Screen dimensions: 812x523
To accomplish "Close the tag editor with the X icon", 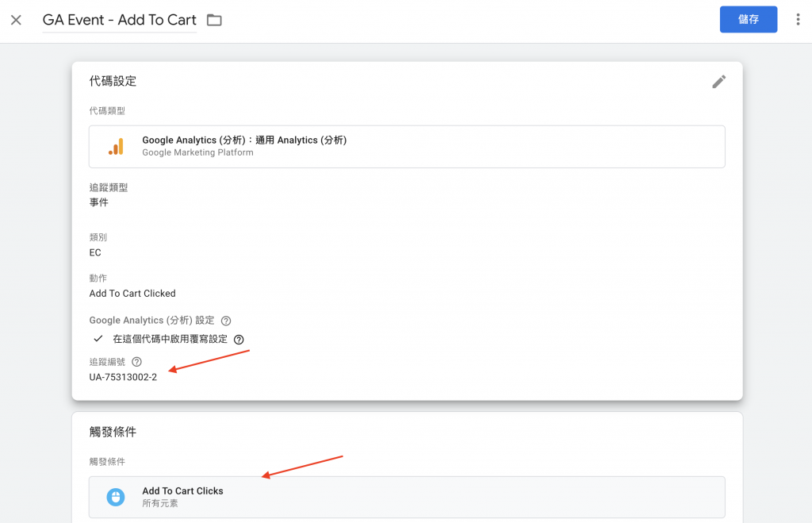I will 16,20.
